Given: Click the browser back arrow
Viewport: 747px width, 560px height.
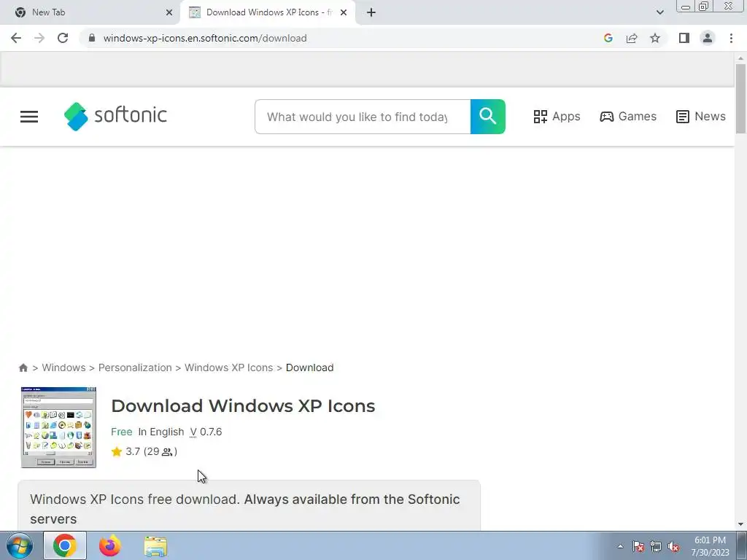Looking at the screenshot, I should coord(16,38).
